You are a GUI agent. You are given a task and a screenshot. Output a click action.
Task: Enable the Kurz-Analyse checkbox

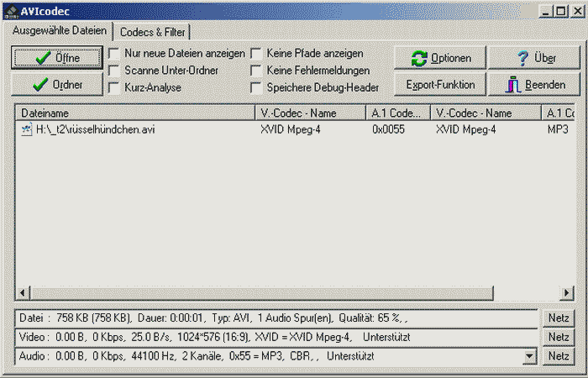[113, 87]
